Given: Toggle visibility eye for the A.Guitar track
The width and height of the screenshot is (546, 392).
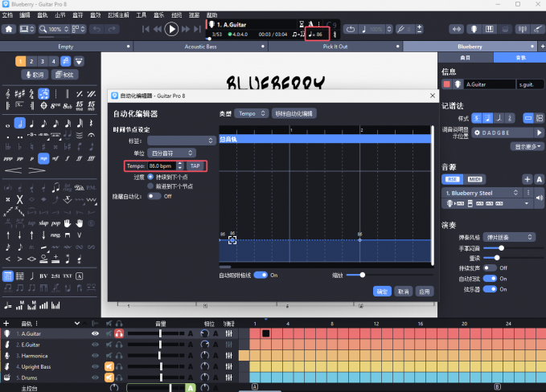Looking at the screenshot, I should click(x=95, y=333).
